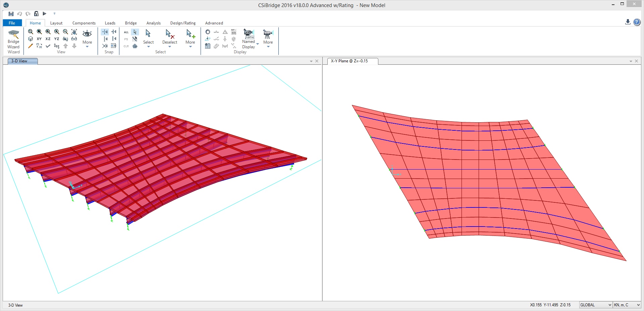
Task: Open the Analysis ribbon tab
Action: 153,23
